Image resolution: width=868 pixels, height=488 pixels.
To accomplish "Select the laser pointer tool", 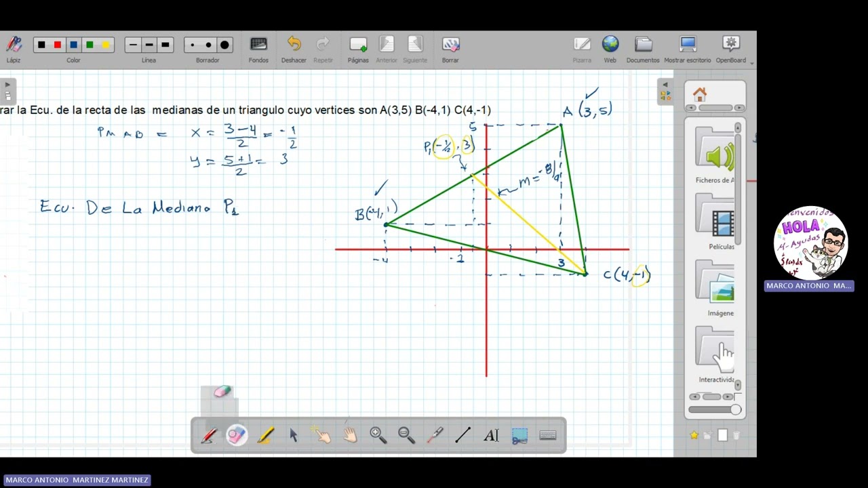I will [x=435, y=436].
